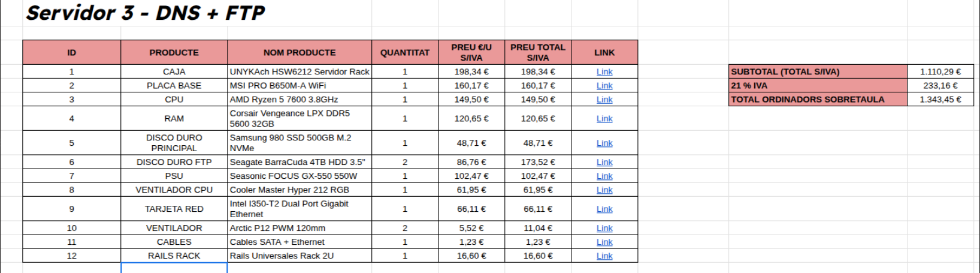Open the Link in the PSU row

click(x=604, y=176)
